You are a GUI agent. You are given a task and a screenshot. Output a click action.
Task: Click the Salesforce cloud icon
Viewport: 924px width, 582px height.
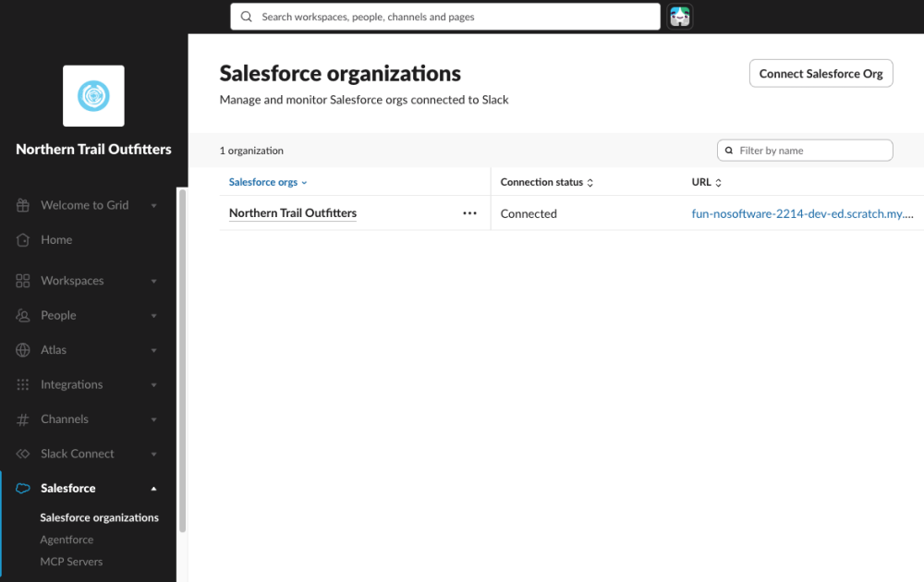point(23,489)
